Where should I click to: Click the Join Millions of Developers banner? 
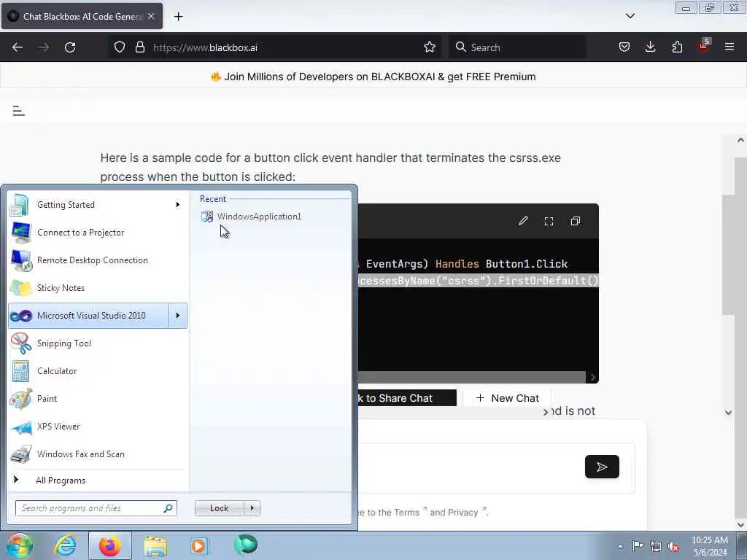coord(373,77)
